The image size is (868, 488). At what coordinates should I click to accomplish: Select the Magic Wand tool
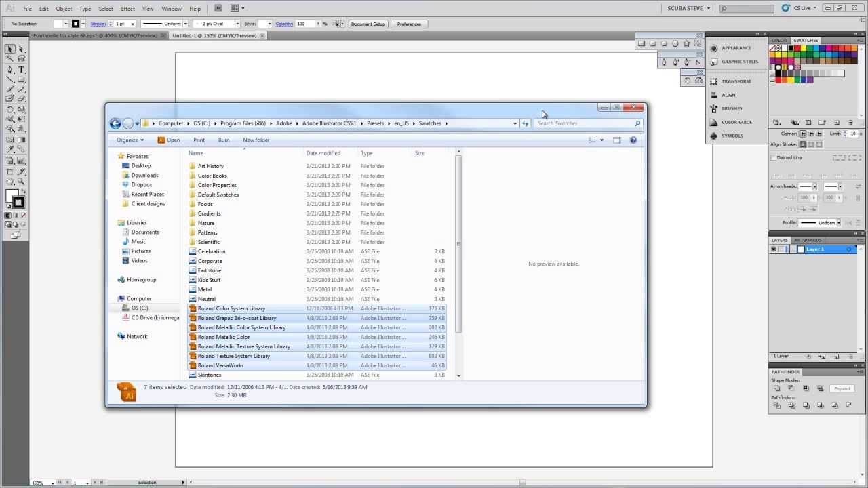(10, 59)
